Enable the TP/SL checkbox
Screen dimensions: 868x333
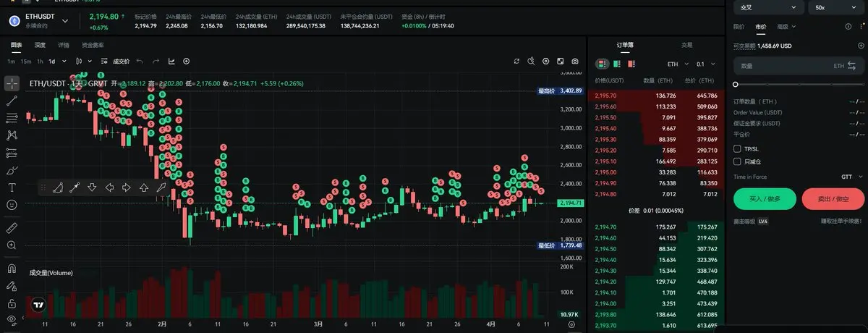click(x=737, y=148)
